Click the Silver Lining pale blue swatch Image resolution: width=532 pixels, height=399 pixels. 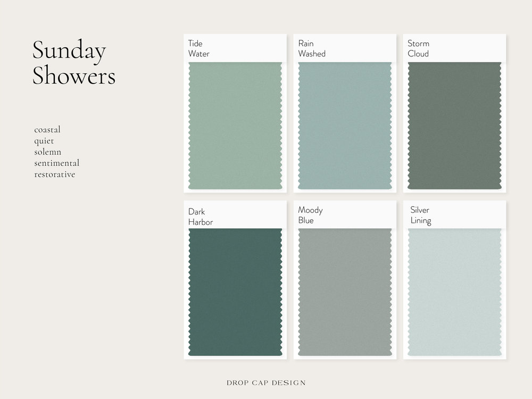pos(454,292)
